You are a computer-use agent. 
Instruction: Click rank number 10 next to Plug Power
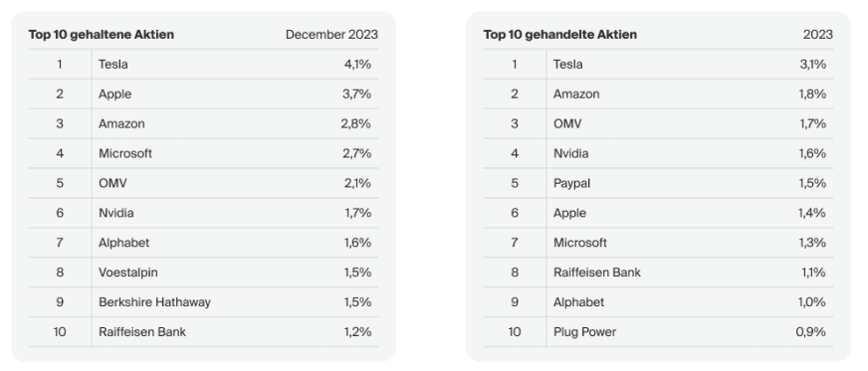coord(515,332)
